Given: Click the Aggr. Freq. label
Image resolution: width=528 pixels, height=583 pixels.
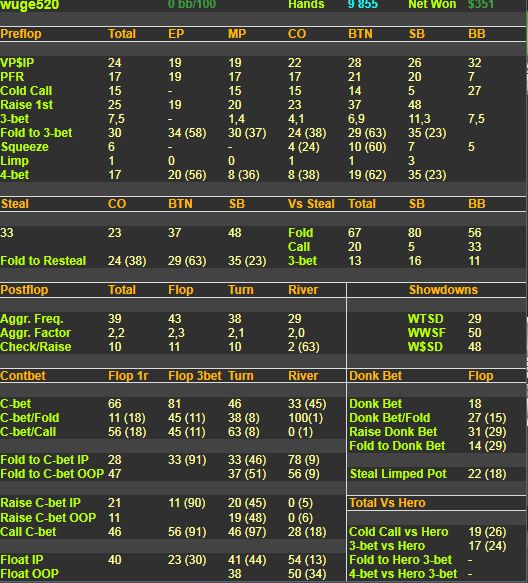Looking at the screenshot, I should (x=32, y=319).
